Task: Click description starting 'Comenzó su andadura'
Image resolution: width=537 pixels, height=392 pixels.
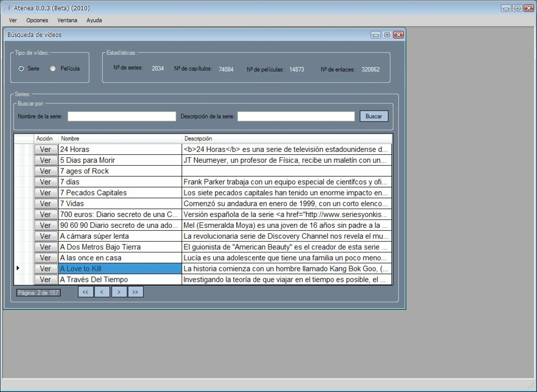Action: [x=287, y=203]
